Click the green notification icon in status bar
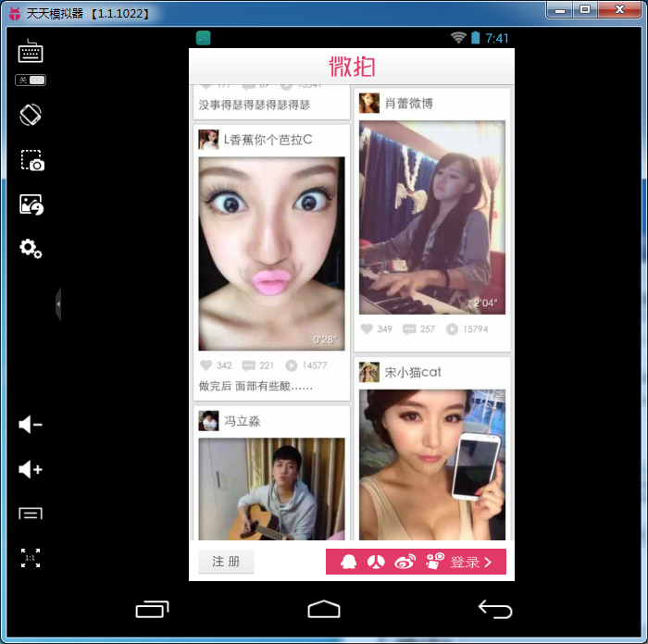This screenshot has width=648, height=644. pos(203,38)
